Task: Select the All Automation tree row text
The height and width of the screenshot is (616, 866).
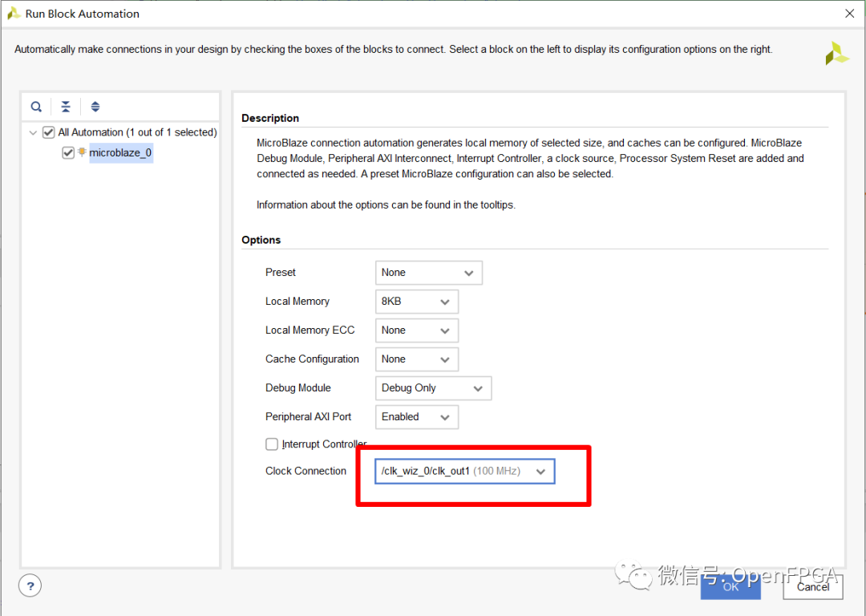Action: tap(138, 132)
